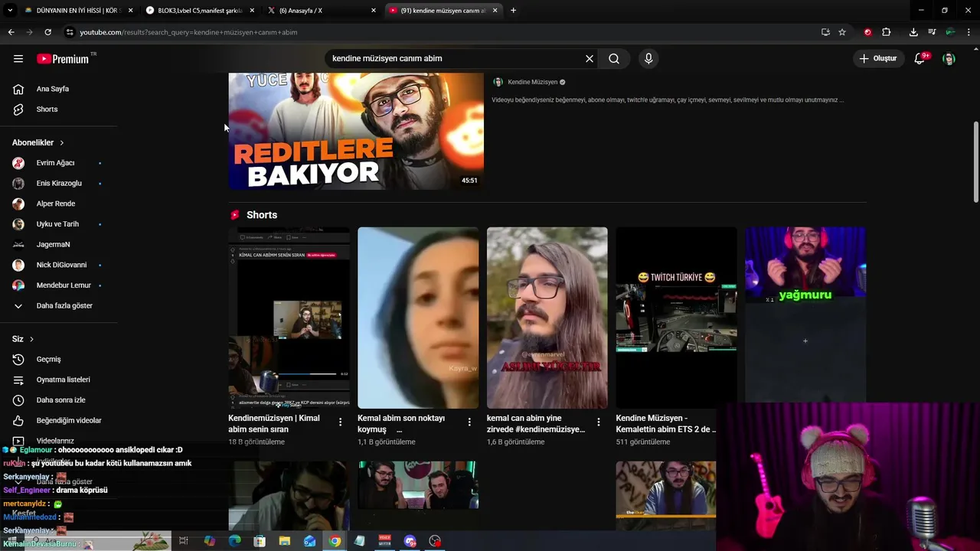Screen dimensions: 980x551
Task: Click the search magnifier button
Action: pos(614,58)
